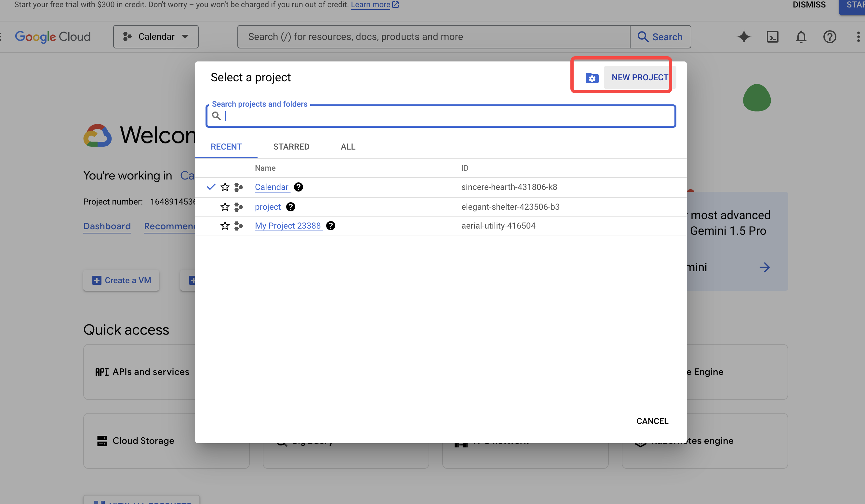Star the Calendar project
The image size is (865, 504).
point(225,187)
